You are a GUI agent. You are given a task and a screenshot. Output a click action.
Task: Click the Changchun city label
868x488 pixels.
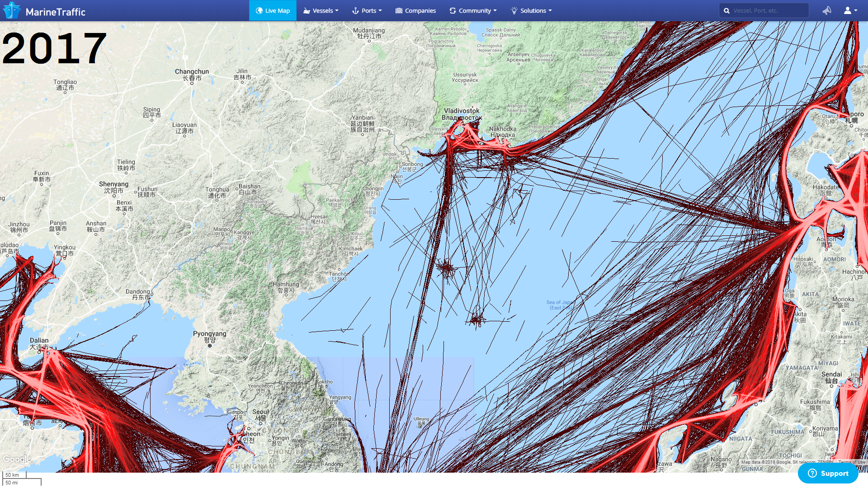(192, 75)
